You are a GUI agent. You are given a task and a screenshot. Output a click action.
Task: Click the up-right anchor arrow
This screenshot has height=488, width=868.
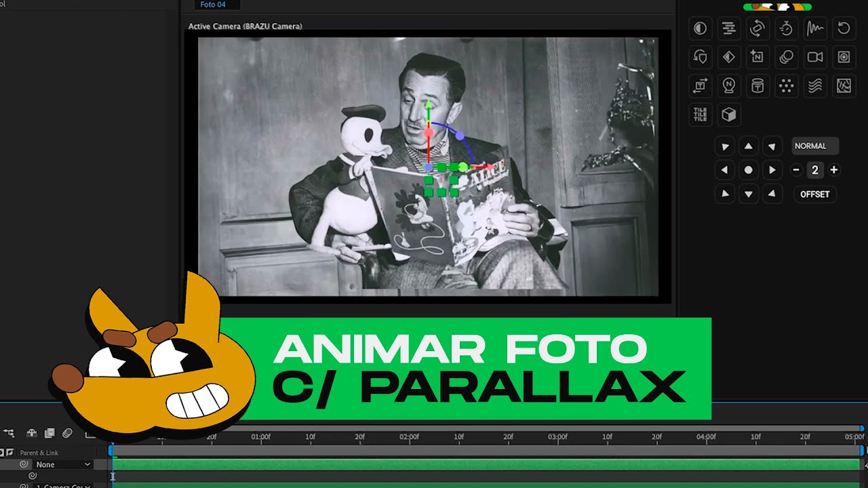(x=771, y=146)
